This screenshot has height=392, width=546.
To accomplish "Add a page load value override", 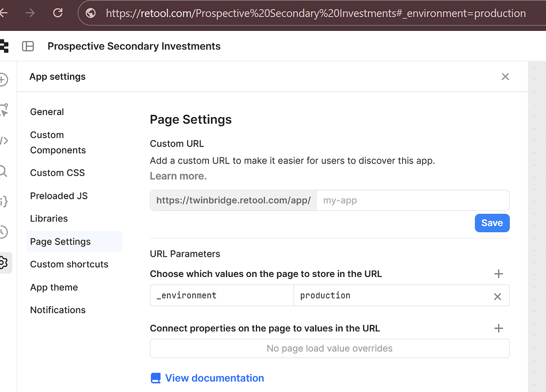I will [499, 328].
